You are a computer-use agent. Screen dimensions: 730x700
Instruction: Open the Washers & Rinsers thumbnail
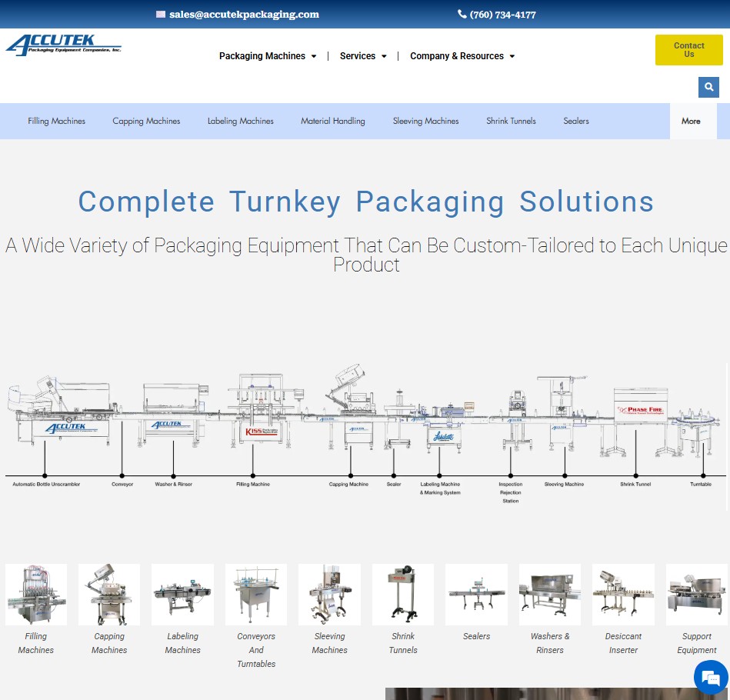550,595
